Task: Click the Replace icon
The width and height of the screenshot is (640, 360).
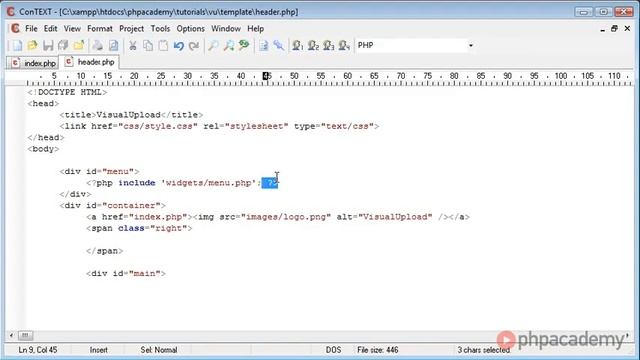Action: pyautogui.click(x=244, y=45)
